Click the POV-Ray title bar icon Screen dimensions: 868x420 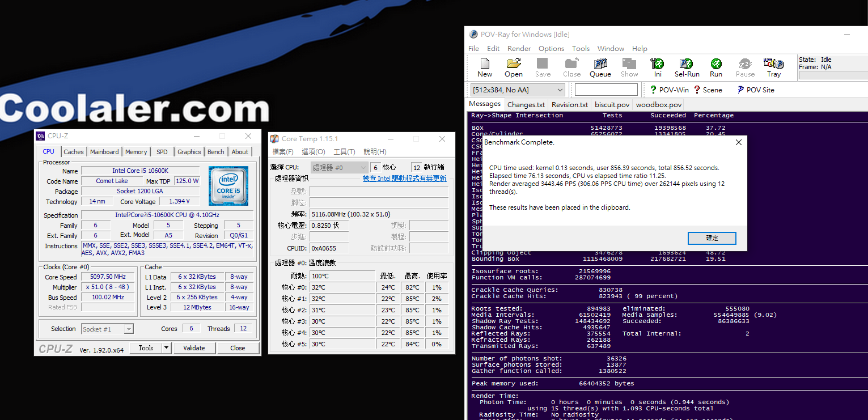click(x=474, y=34)
